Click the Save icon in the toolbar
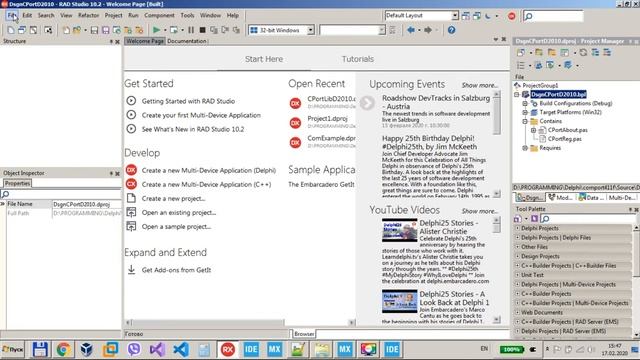 coord(94,30)
